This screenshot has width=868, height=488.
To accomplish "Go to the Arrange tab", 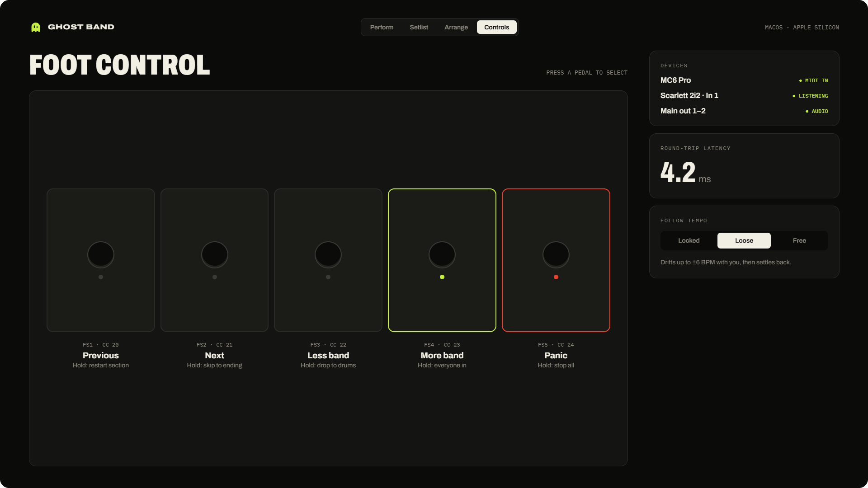I will pos(456,27).
